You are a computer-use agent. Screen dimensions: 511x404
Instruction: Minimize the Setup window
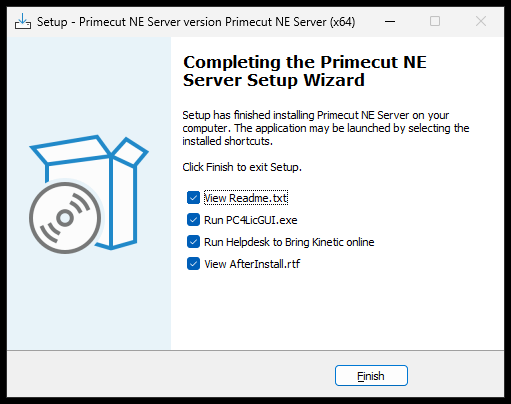pyautogui.click(x=390, y=22)
